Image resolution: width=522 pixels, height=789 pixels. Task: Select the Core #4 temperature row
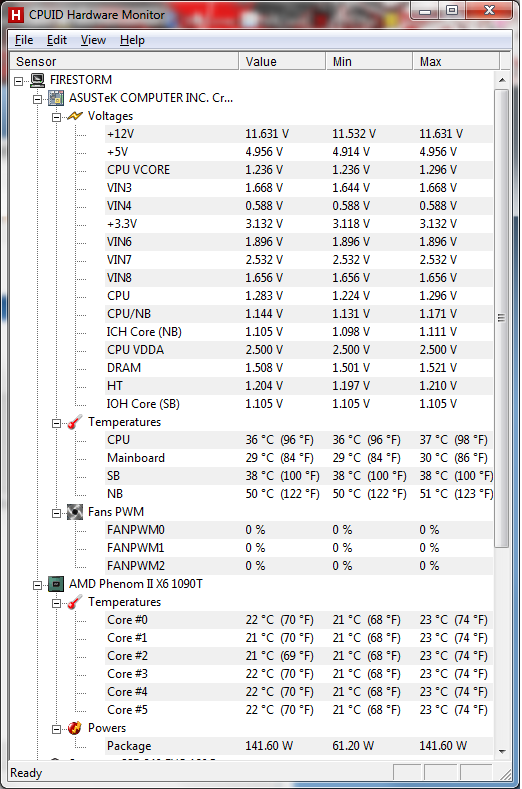tap(299, 692)
